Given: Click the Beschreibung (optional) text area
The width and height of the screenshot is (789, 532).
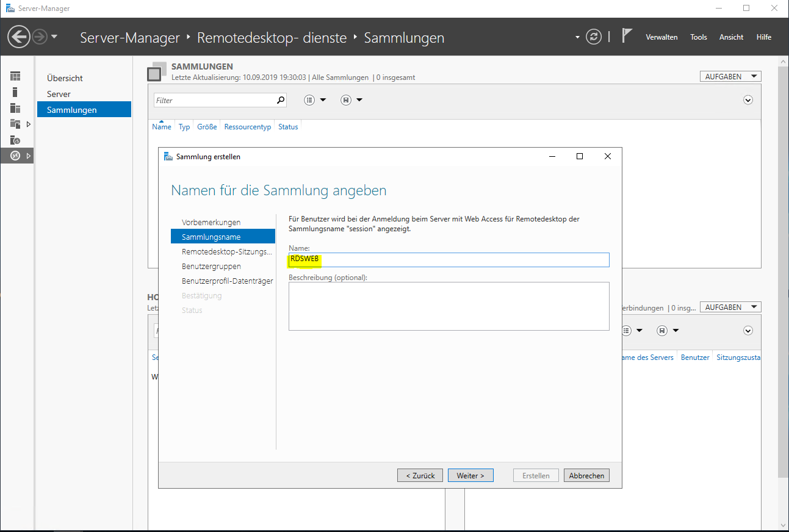Looking at the screenshot, I should coord(449,306).
